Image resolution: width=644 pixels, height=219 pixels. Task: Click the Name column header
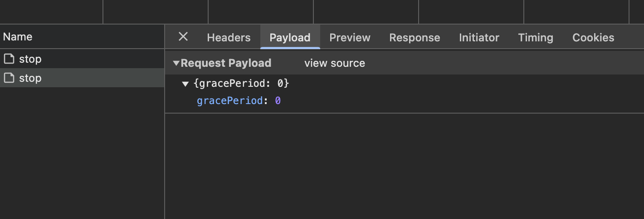pyautogui.click(x=18, y=37)
